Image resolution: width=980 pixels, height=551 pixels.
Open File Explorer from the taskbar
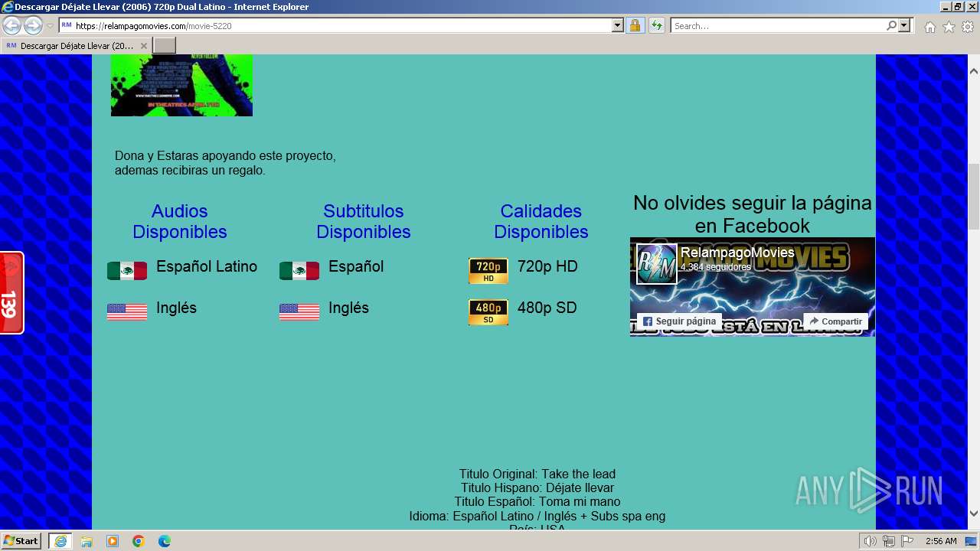pyautogui.click(x=87, y=541)
